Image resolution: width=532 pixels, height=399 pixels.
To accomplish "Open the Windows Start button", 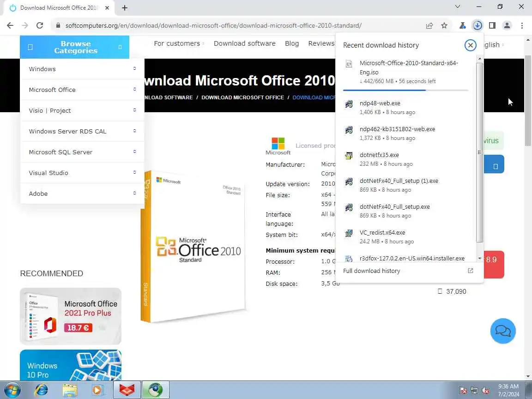I will point(12,390).
